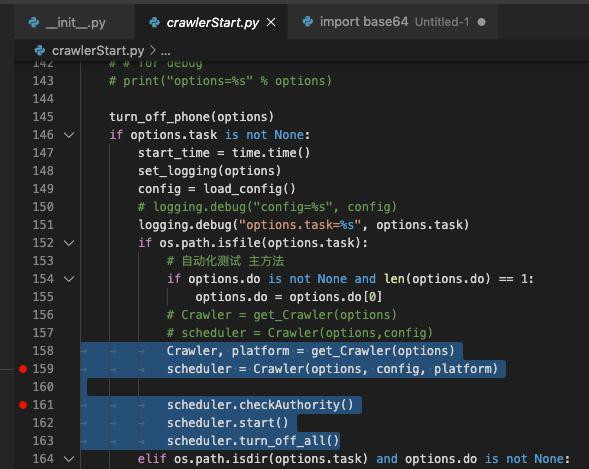
Task: Click the os.path.isfile(options.task) condition
Action: pos(260,243)
